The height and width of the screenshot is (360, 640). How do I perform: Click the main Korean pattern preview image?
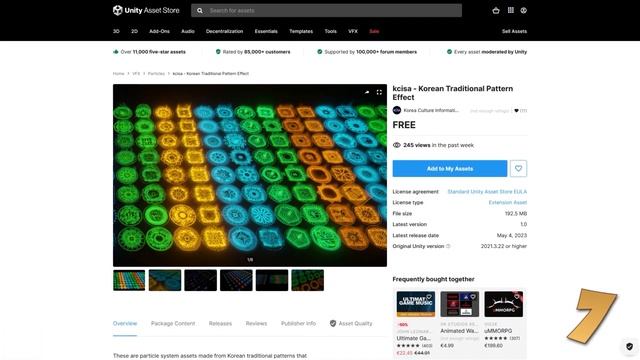coord(250,176)
